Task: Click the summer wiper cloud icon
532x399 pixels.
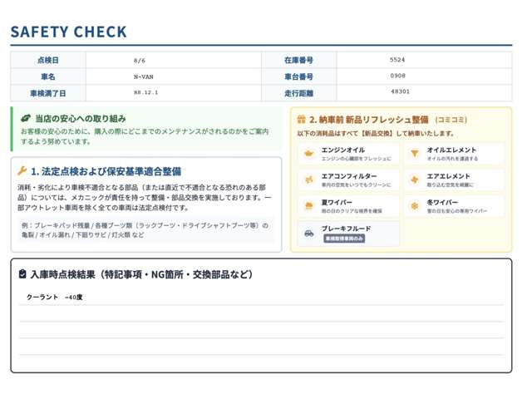Action: [308, 206]
